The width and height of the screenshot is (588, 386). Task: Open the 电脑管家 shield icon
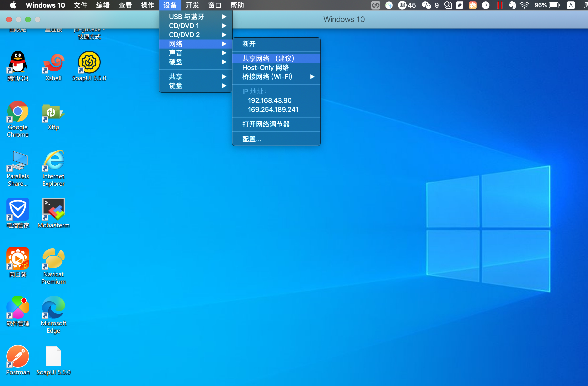[x=18, y=213]
